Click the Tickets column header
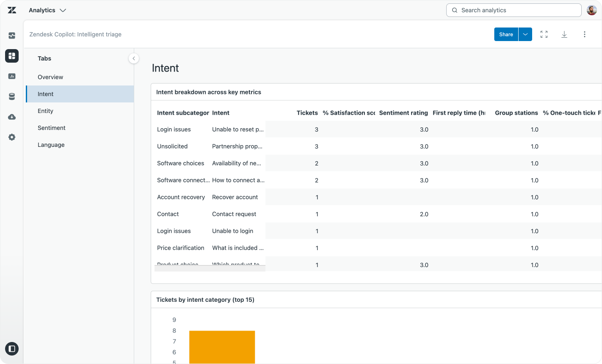Image resolution: width=602 pixels, height=364 pixels. 307,113
